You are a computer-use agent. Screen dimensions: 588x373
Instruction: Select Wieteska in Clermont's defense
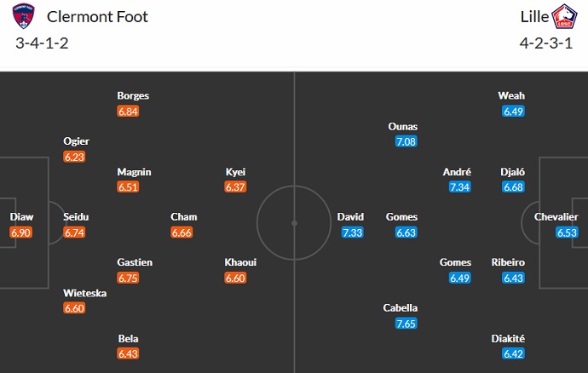click(84, 293)
